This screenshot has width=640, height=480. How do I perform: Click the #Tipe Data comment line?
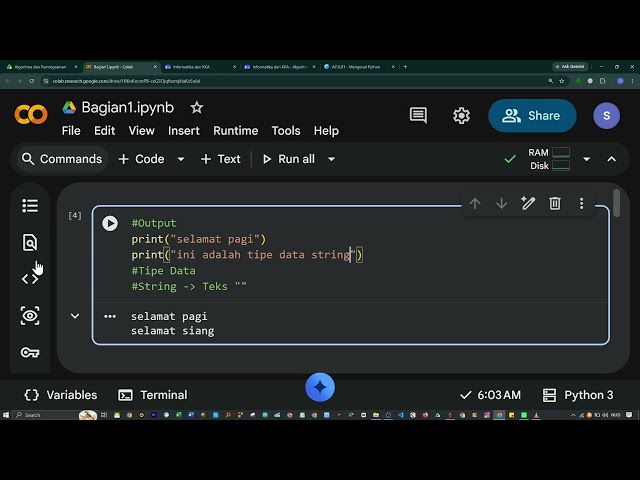163,271
